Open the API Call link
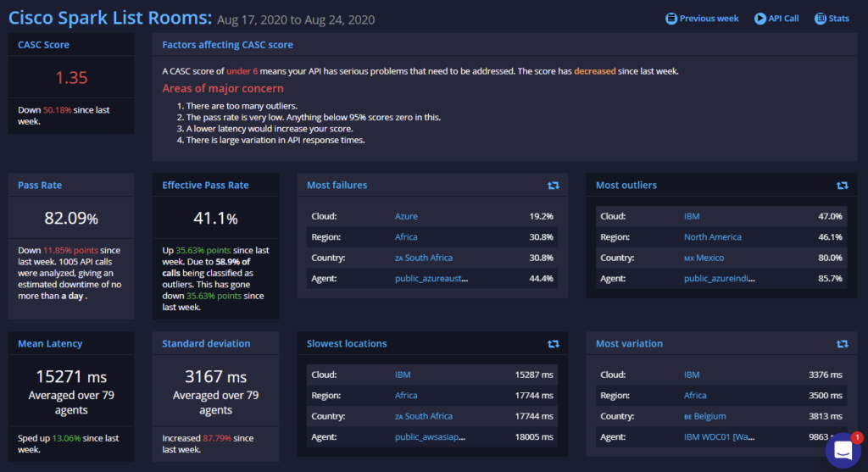868x472 pixels. [x=783, y=19]
